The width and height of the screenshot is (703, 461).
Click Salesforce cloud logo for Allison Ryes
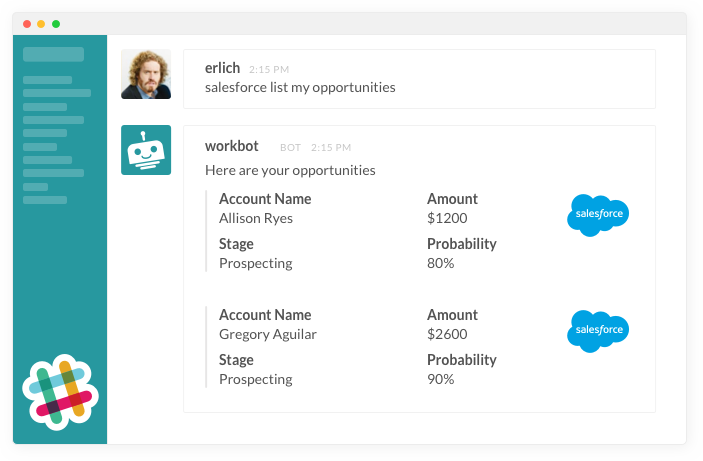[x=598, y=215]
